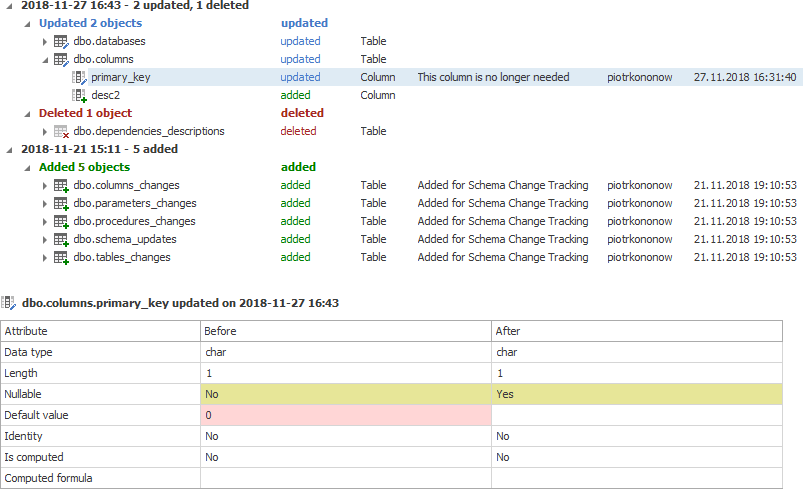Screen dimensions: 803x489
Task: Select the Added 5 objects group
Action: [84, 167]
